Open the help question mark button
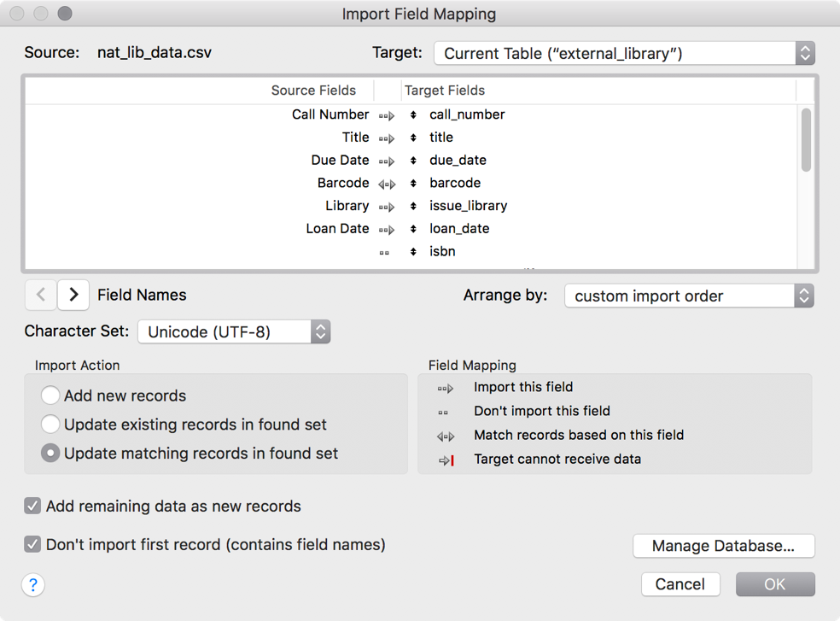 point(33,585)
